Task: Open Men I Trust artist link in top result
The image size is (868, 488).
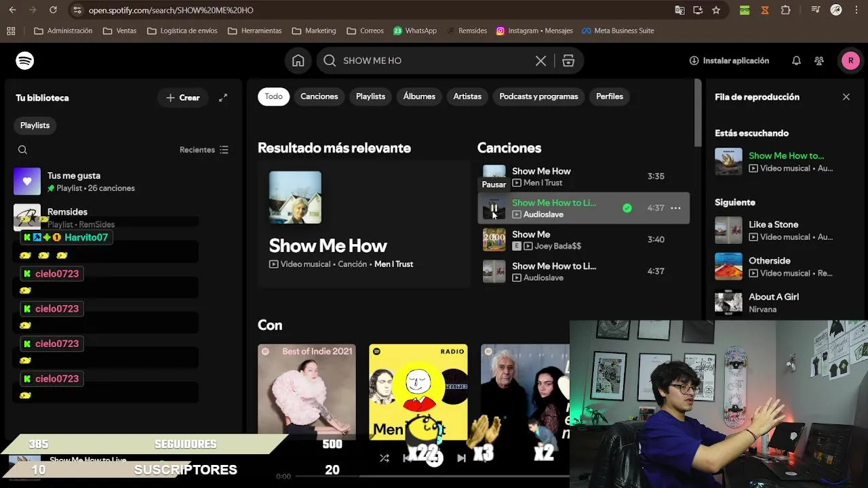Action: tap(393, 264)
